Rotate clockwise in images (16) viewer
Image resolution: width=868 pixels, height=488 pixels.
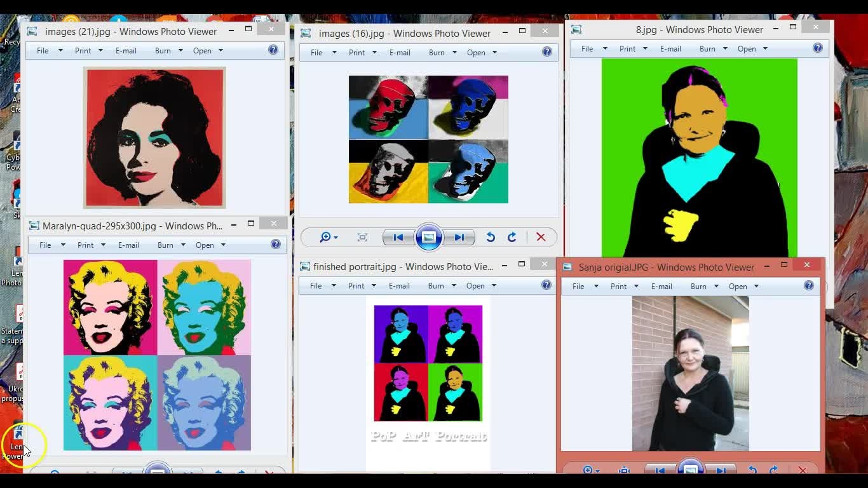(512, 237)
